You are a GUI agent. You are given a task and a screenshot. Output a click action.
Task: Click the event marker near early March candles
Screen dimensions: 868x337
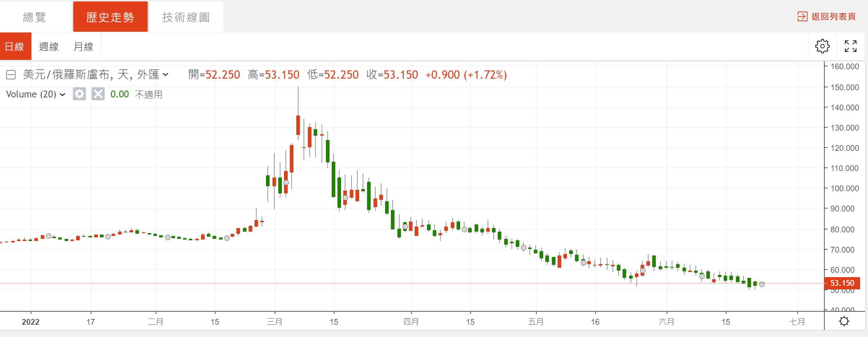coord(286,183)
